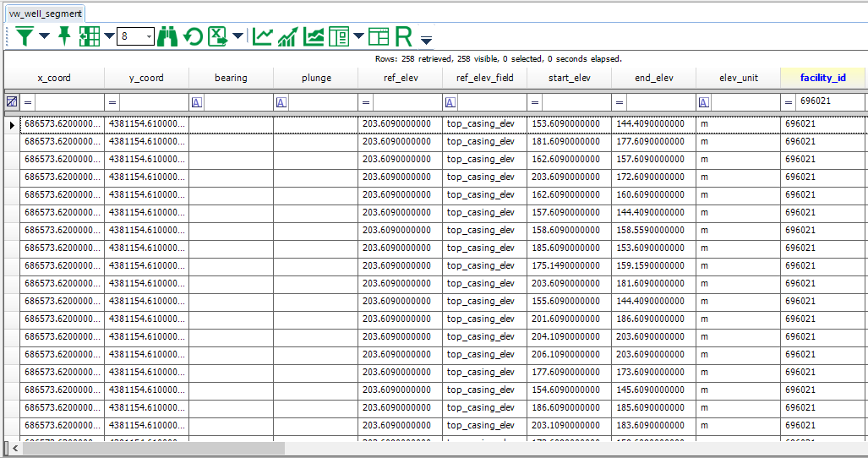
Task: Export the grid to Excel
Action: [x=218, y=36]
